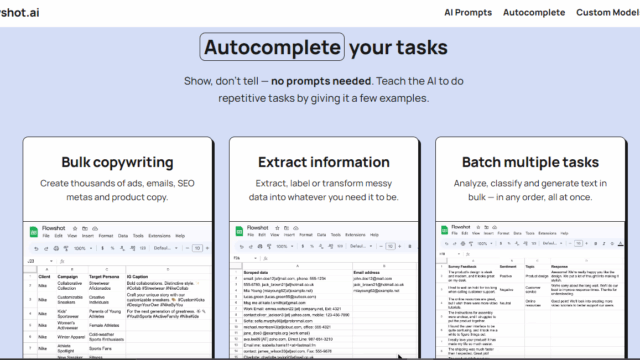Select the Bulk copywriting card title
This screenshot has height=360, width=640.
coord(118,162)
